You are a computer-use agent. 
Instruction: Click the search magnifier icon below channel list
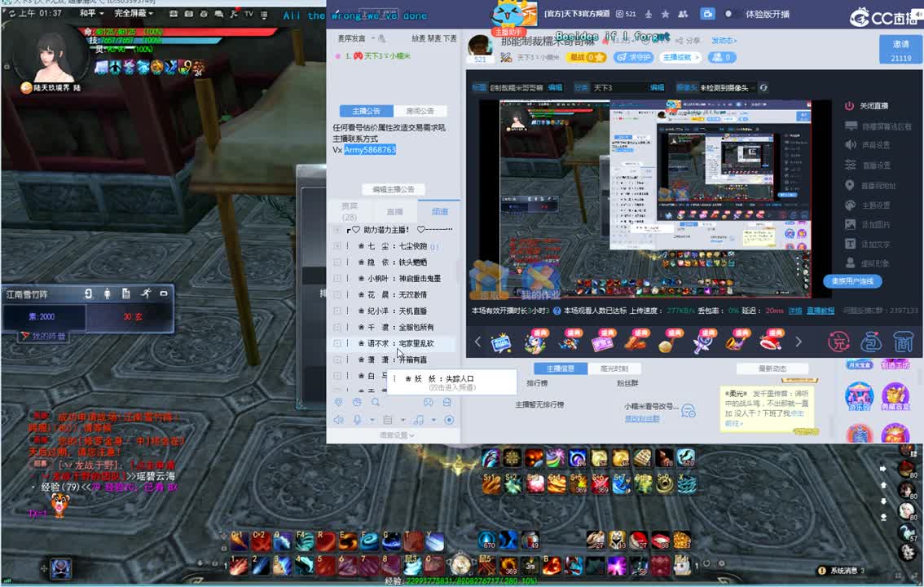coord(376,402)
